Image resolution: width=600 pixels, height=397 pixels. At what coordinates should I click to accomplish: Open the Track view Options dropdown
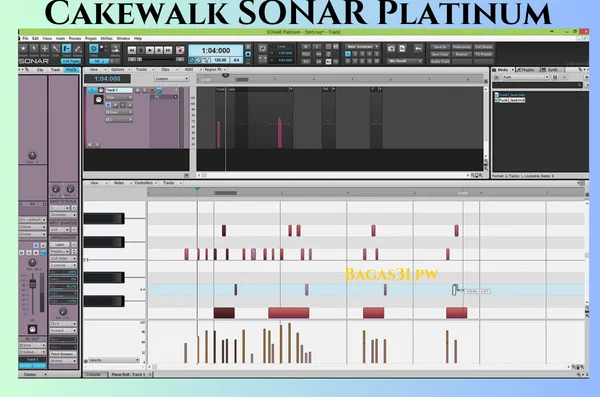120,70
